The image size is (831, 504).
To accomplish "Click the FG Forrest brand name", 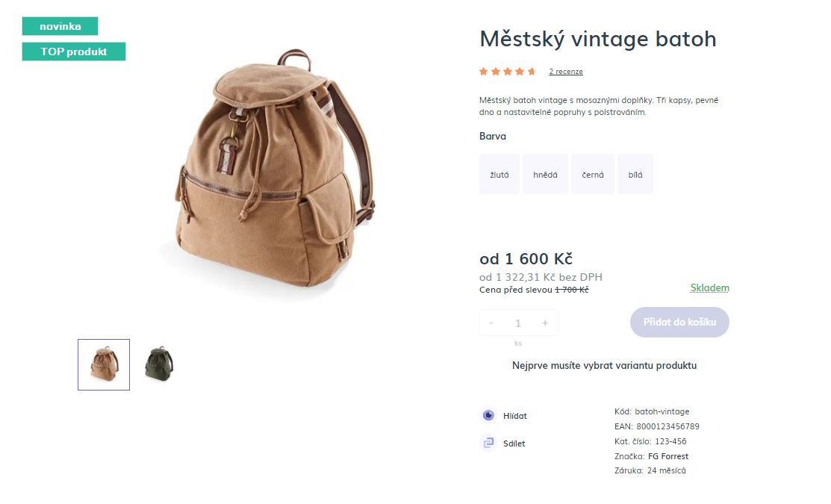I will tap(669, 455).
